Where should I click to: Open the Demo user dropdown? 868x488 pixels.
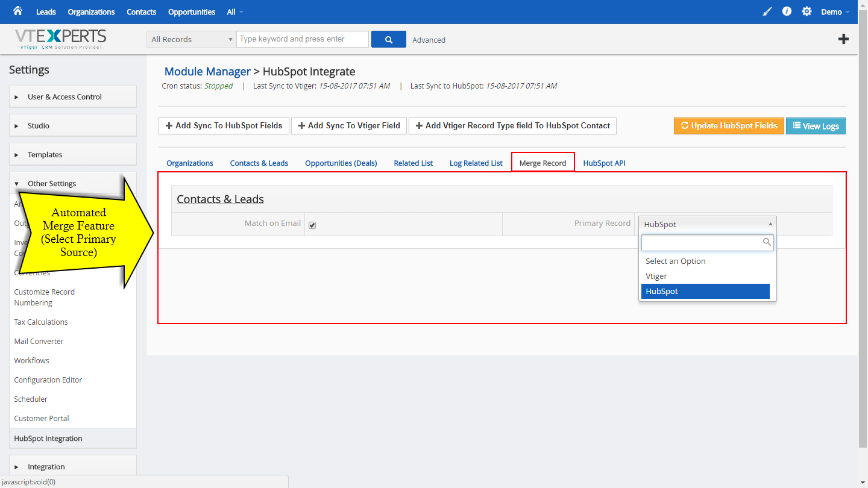click(x=835, y=12)
